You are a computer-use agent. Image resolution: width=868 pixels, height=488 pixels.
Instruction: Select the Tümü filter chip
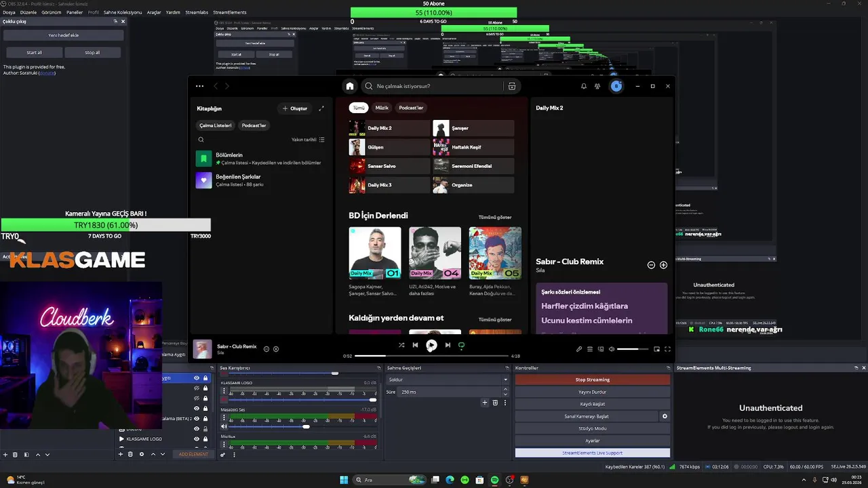click(x=358, y=108)
